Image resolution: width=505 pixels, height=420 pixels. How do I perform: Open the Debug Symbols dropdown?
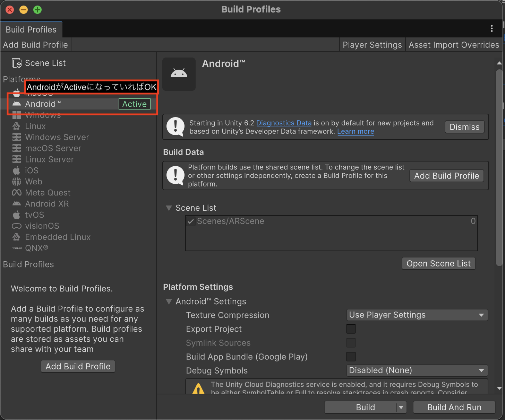[417, 370]
